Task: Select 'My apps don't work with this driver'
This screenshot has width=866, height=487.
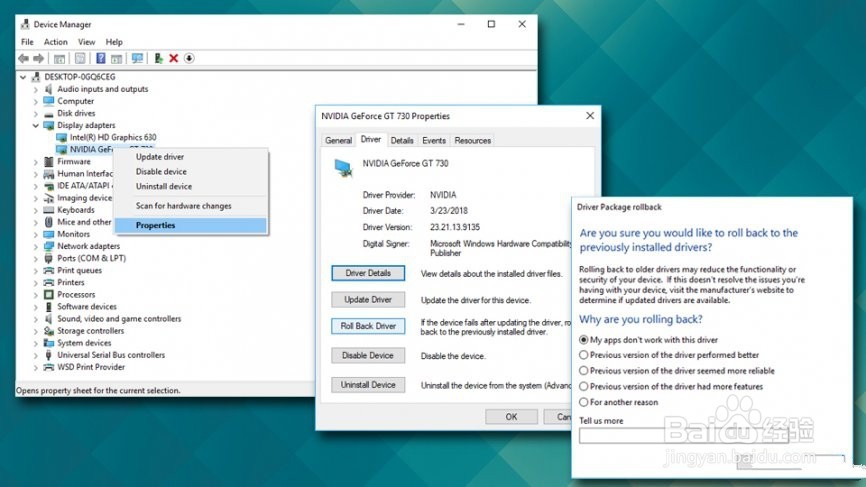Action: pos(583,340)
